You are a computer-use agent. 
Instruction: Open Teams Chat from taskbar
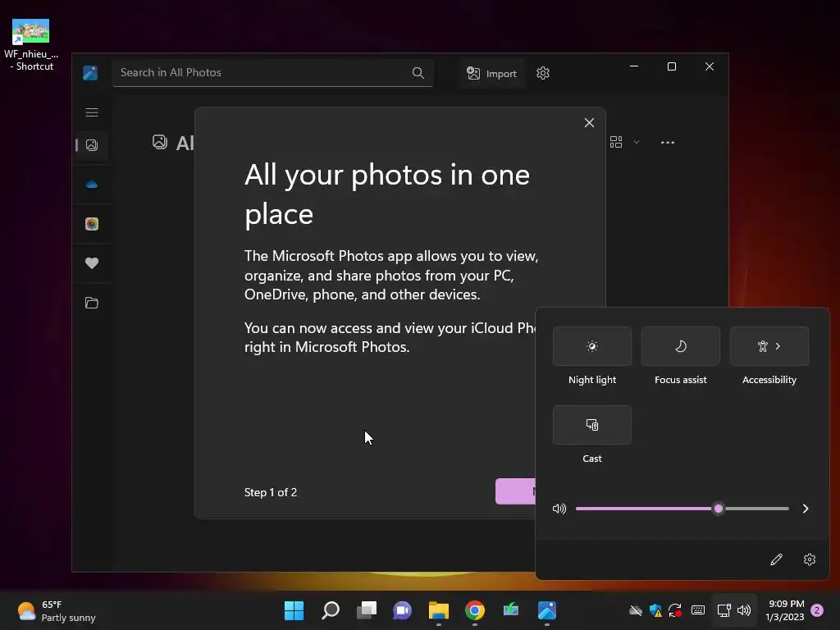[402, 610]
